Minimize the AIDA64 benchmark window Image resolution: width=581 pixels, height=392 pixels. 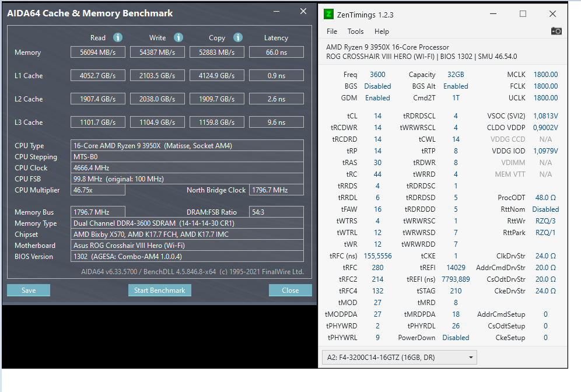click(x=276, y=12)
